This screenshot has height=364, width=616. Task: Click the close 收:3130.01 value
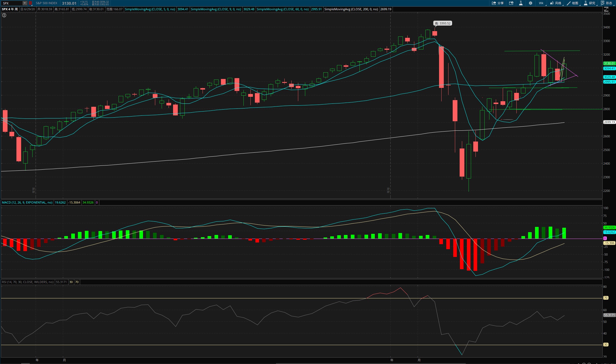[96, 9]
